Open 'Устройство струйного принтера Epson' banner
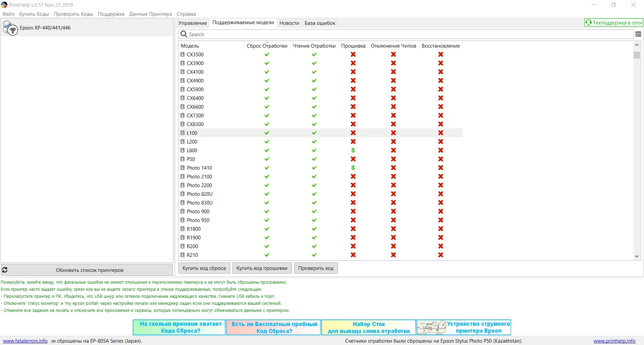 [464, 327]
